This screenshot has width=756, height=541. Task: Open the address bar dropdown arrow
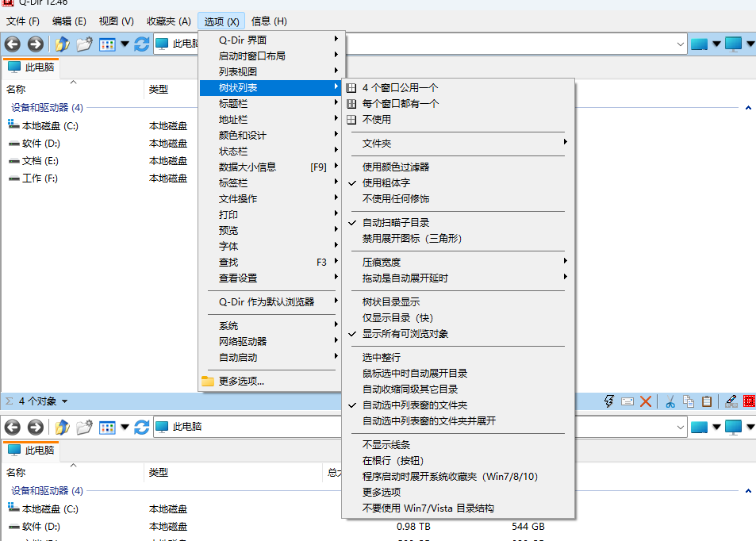click(x=678, y=44)
